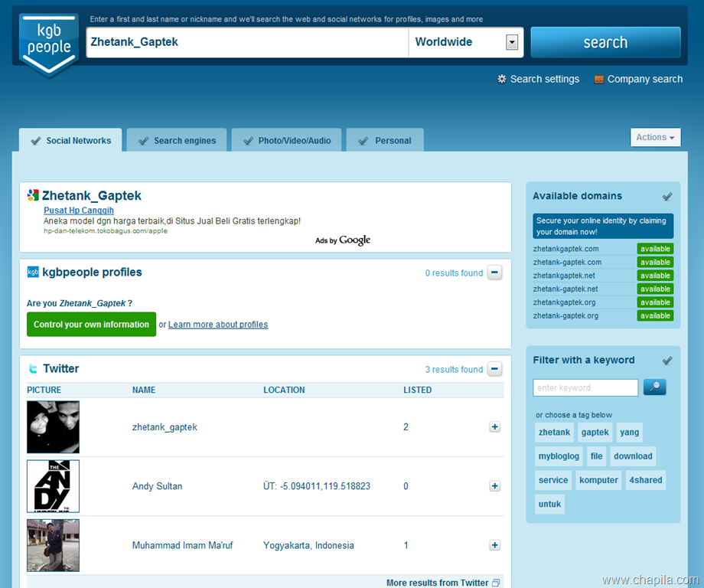Click the name search input field
Viewport: 704px width, 588px height.
point(247,42)
